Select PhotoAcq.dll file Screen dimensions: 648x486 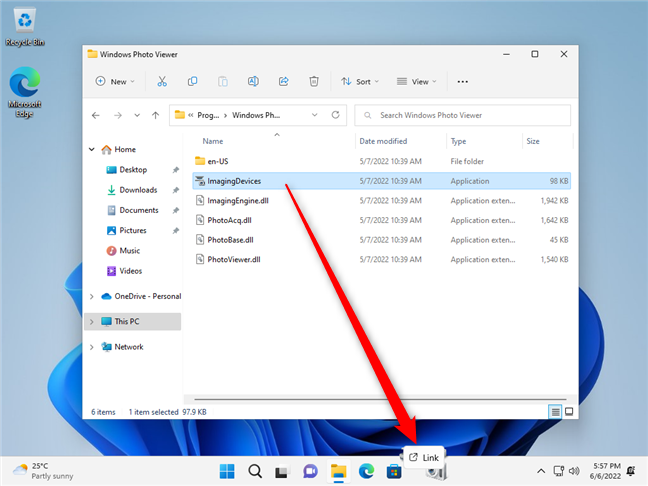[381, 220]
